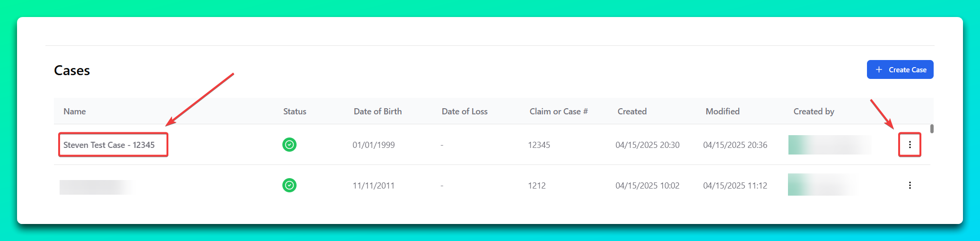Image resolution: width=980 pixels, height=241 pixels.
Task: Open the three-dot menu for Steven Test Case
Action: click(x=910, y=145)
